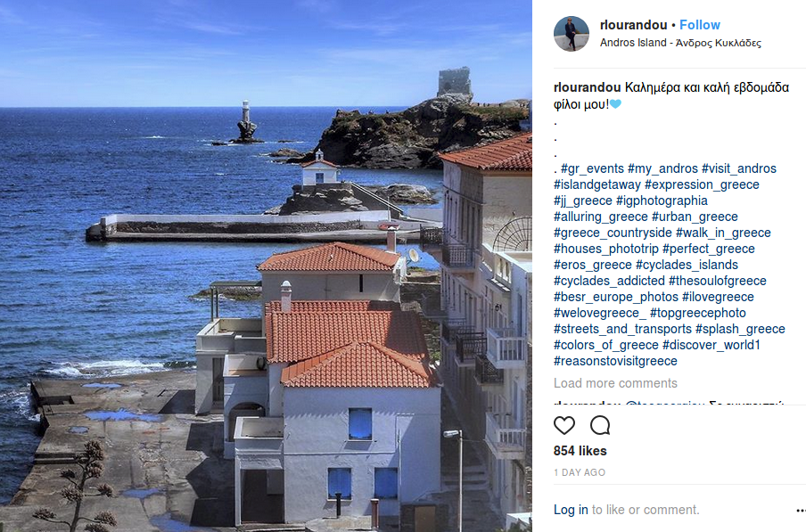This screenshot has width=806, height=532.
Task: Open the #discover_world1 hashtag
Action: (711, 345)
